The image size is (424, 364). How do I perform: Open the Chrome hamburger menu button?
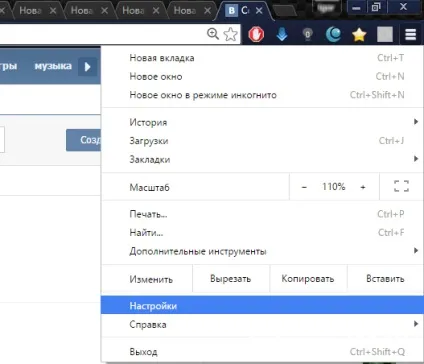tap(410, 34)
